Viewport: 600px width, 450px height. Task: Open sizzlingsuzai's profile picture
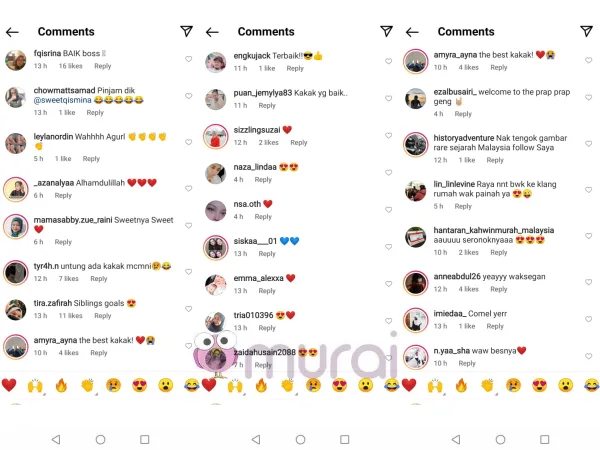click(x=216, y=136)
